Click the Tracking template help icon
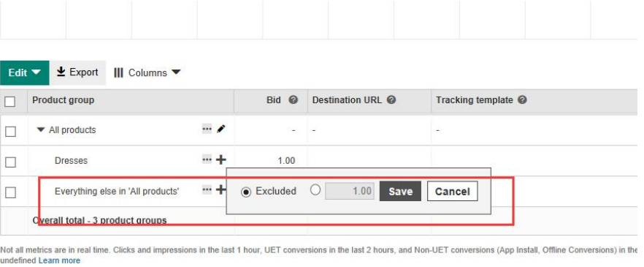644x267 pixels. click(522, 99)
